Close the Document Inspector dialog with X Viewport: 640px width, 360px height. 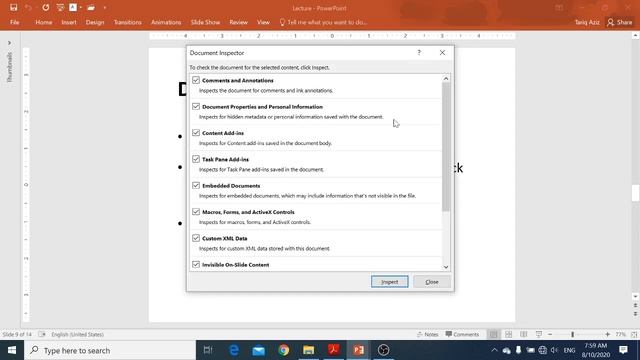coord(442,52)
